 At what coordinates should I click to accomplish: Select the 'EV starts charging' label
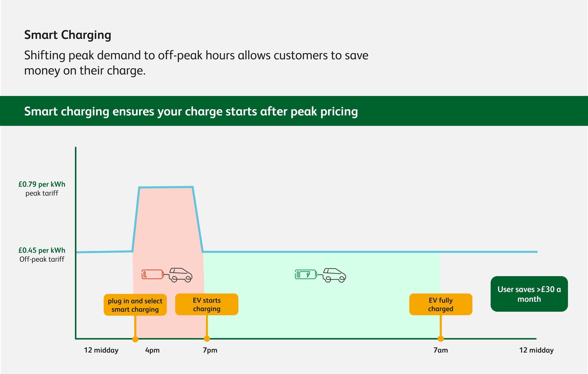tap(206, 304)
